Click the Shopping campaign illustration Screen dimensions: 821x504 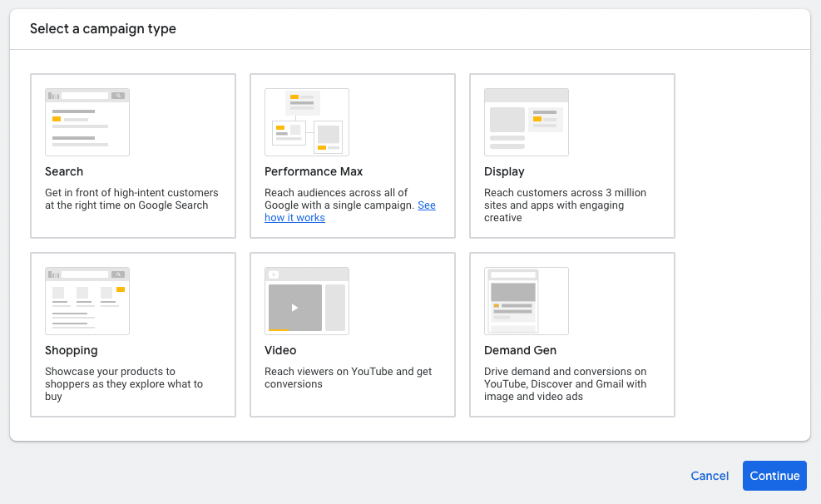click(87, 301)
